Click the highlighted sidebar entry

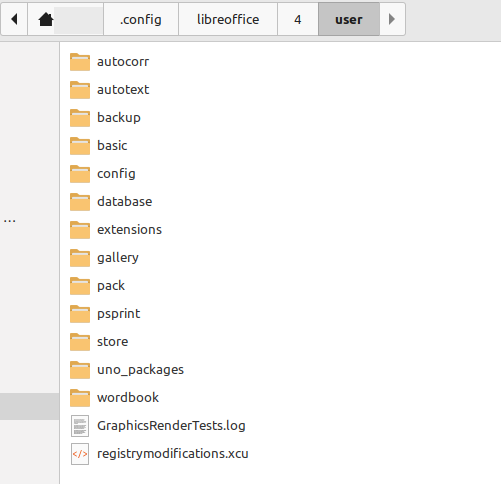[x=30, y=406]
